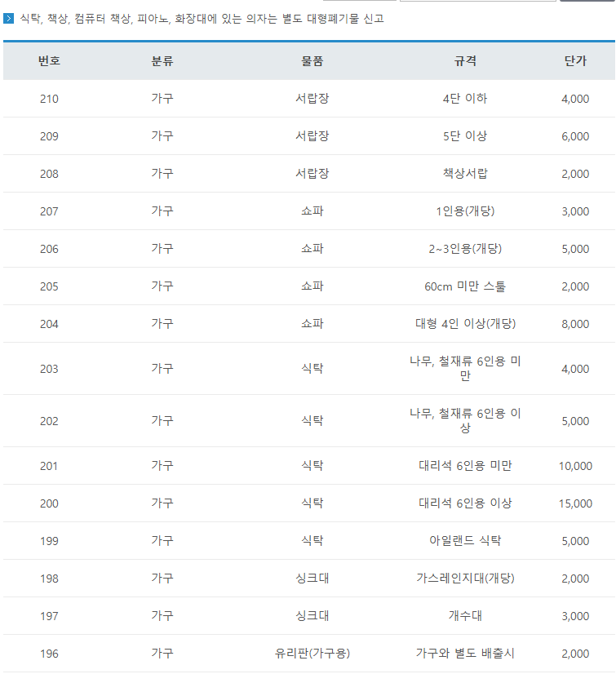
Task: Click the 5,000 price in row 199
Action: coord(575,541)
